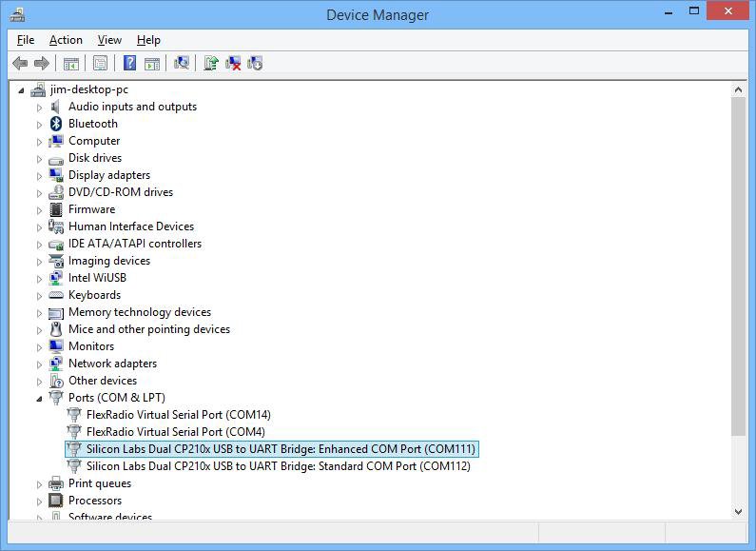Screen dimensions: 756x551
Task: Expand the Network adapters arrow
Action: (40, 364)
